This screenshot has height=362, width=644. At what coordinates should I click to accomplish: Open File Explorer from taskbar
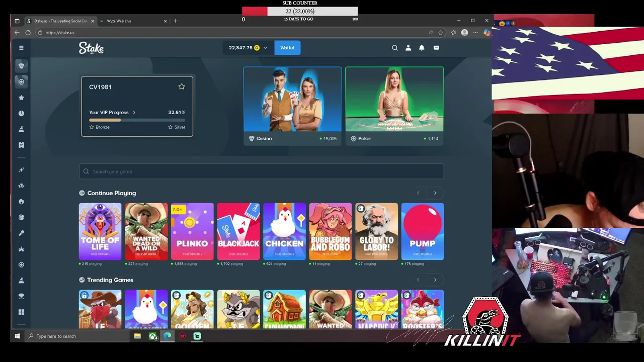(x=137, y=336)
